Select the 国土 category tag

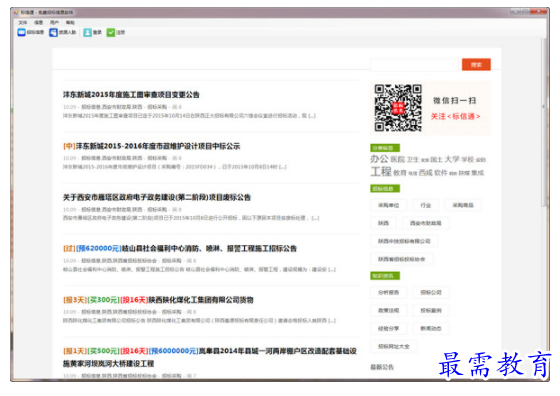click(436, 160)
